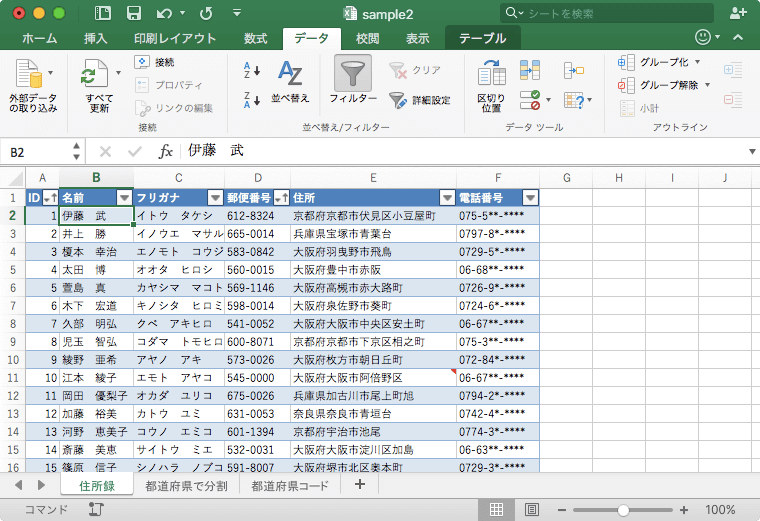Viewport: 760px width, 521px height.
Task: Open the テーブル ribbon tab
Action: click(x=483, y=38)
